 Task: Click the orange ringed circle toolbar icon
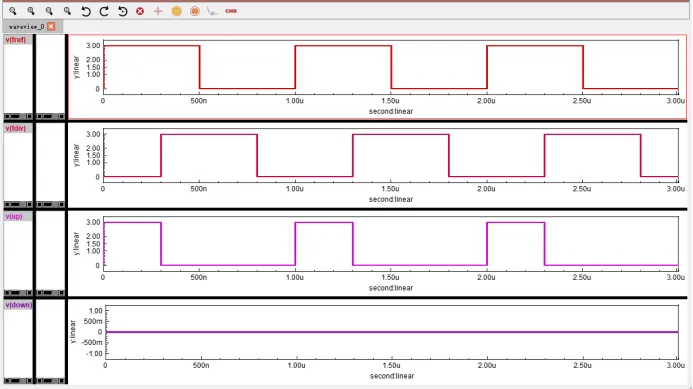(x=194, y=11)
